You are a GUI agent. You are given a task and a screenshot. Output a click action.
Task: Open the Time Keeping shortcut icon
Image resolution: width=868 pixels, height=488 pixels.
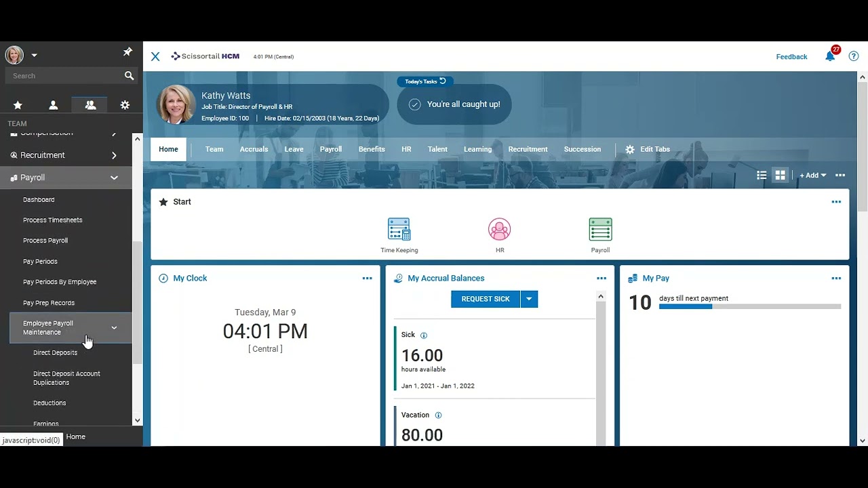pyautogui.click(x=399, y=230)
